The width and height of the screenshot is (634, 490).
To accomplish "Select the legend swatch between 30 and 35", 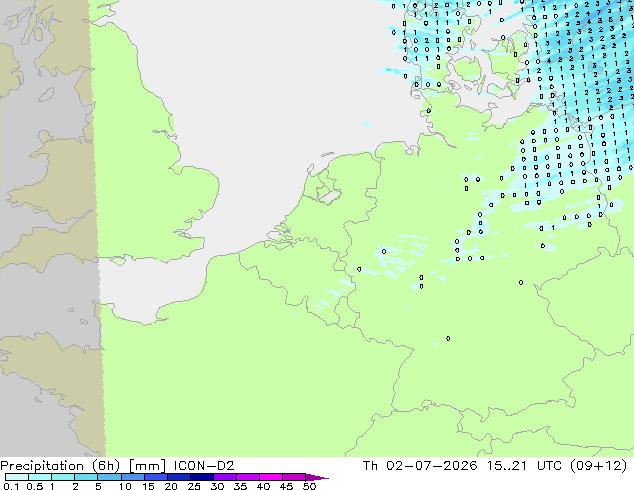I will click(225, 477).
